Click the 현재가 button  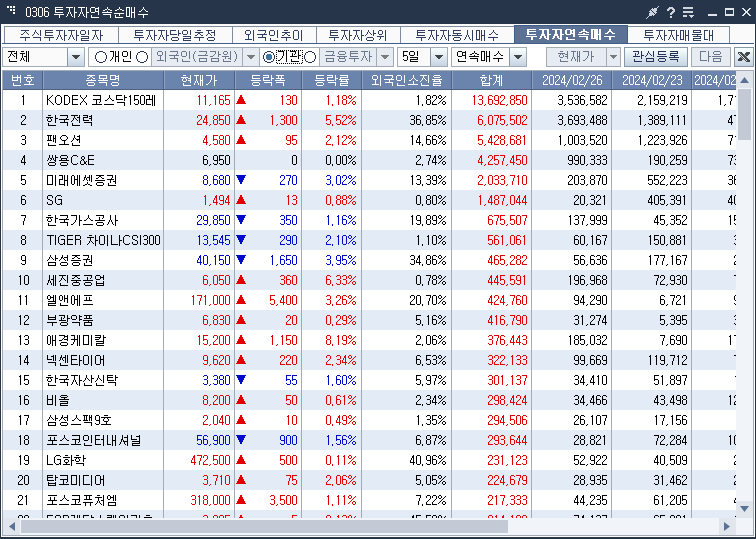pyautogui.click(x=576, y=57)
